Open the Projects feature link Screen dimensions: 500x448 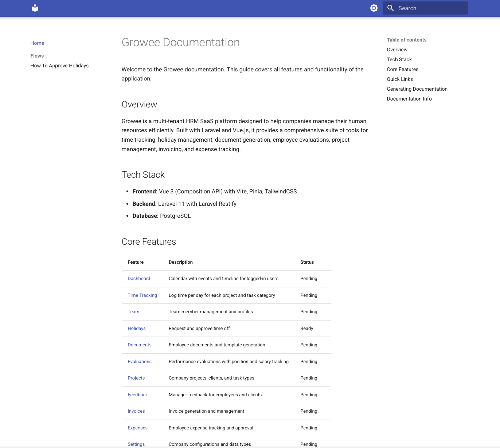136,378
